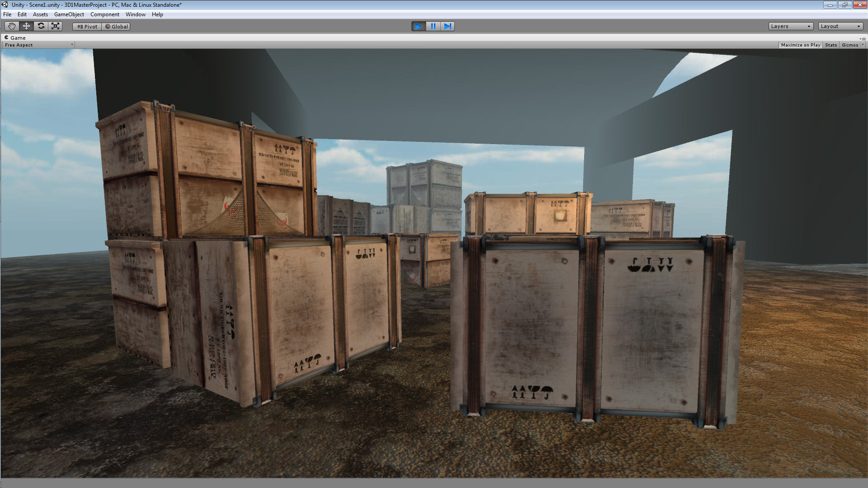Viewport: 868px width, 488px height.
Task: Open the Layout dropdown
Action: coord(840,26)
